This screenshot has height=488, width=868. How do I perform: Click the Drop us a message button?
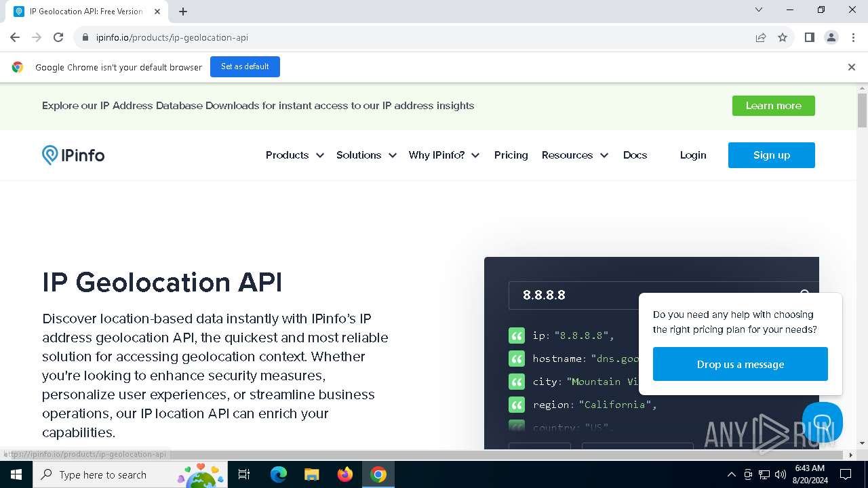click(x=741, y=364)
